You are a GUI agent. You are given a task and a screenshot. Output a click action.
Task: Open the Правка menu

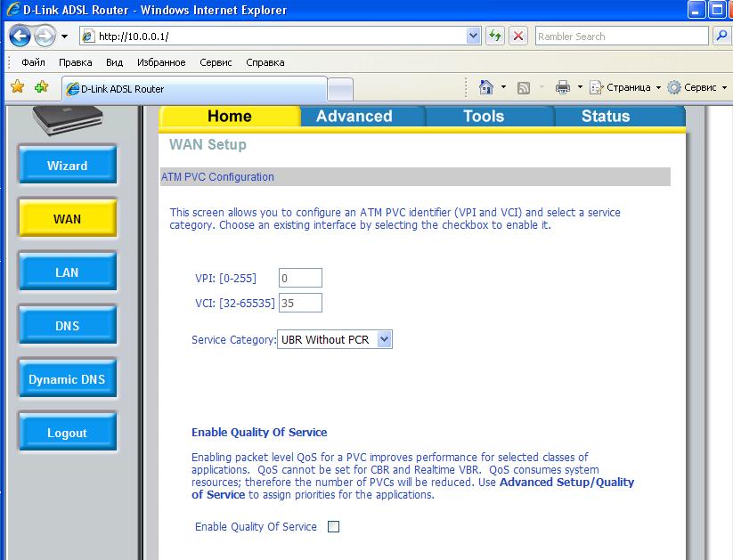76,62
